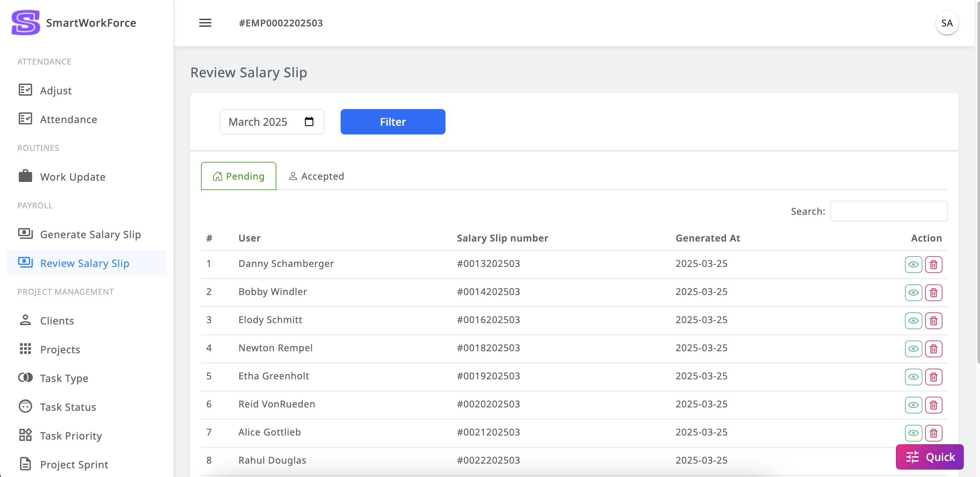980x477 pixels.
Task: Open the SA user avatar menu
Action: [x=947, y=23]
